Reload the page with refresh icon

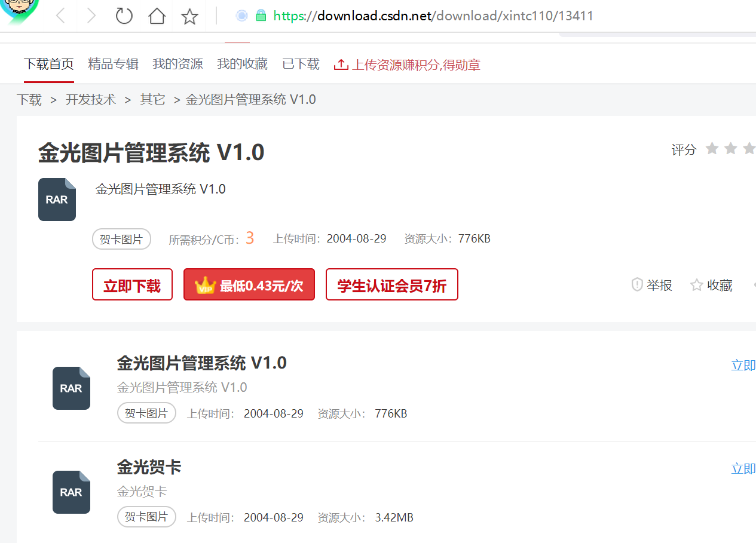coord(124,16)
